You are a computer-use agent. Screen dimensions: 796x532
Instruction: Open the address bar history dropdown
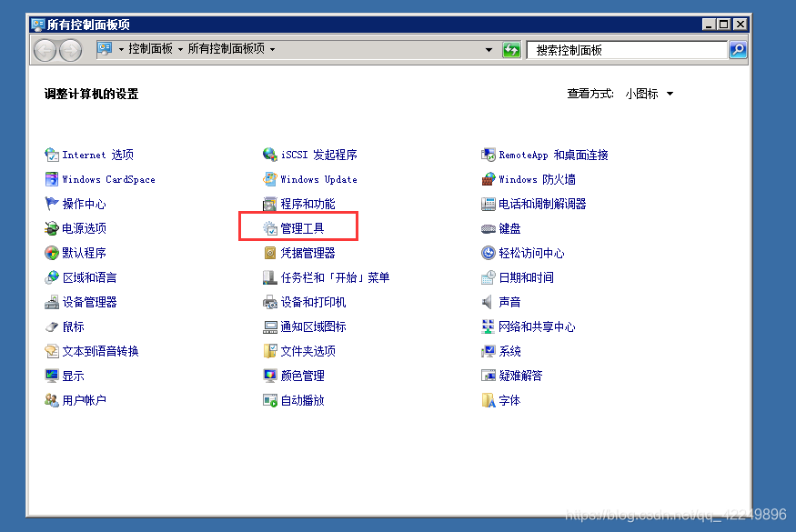point(489,50)
